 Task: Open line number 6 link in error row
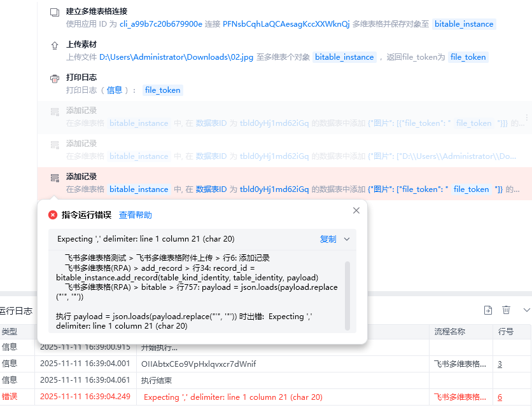(x=500, y=397)
